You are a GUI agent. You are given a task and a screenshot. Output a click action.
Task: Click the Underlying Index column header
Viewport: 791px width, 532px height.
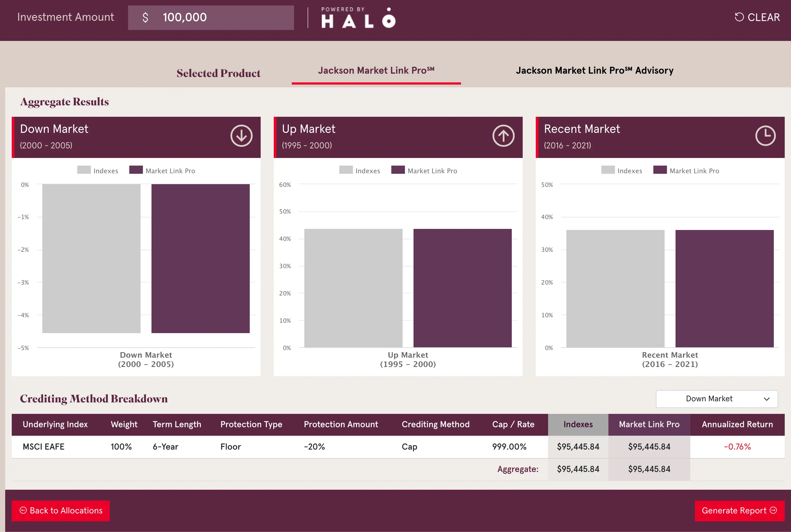point(55,425)
